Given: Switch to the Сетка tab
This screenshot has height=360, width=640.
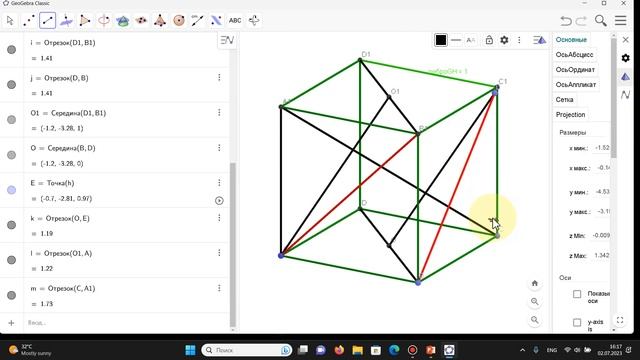Looking at the screenshot, I should click(564, 100).
